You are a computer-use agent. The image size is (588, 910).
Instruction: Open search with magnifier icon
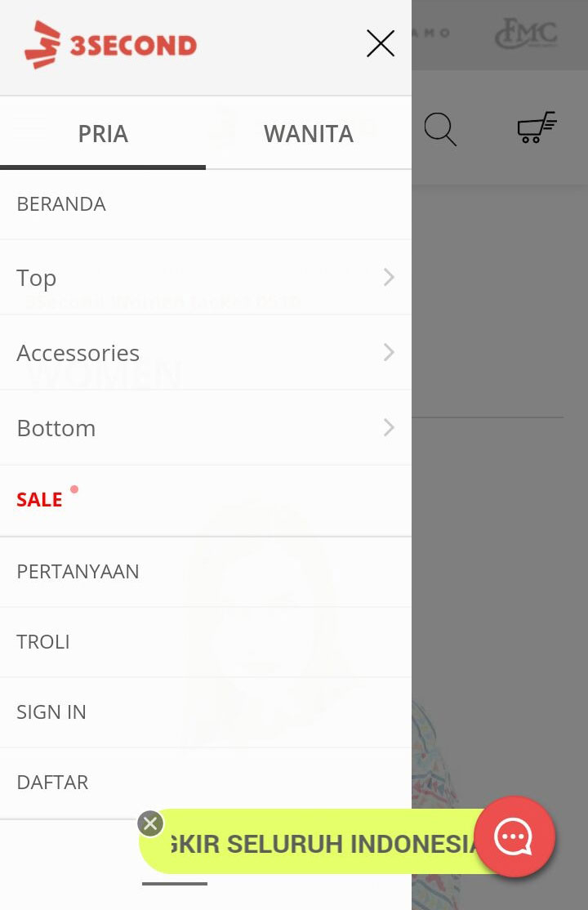point(440,129)
